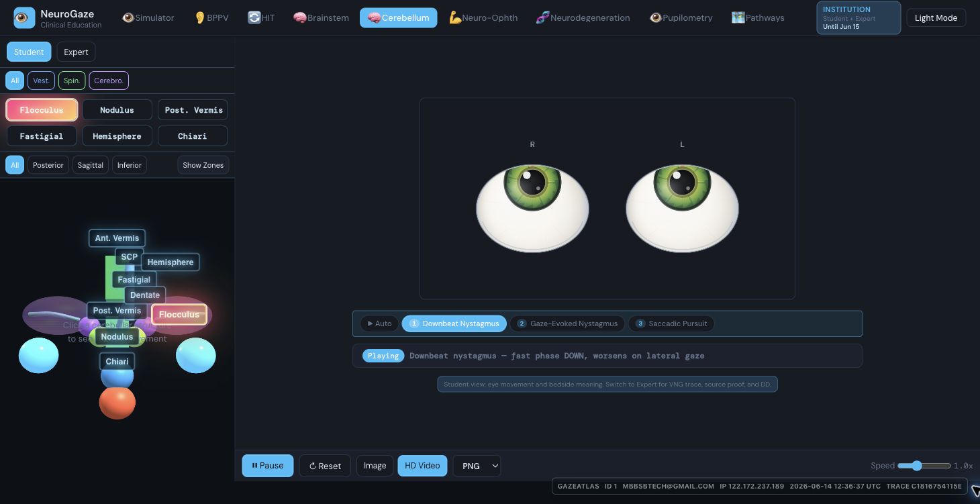Enable Auto playback of signs
Viewport: 980px width, 504px height.
click(379, 323)
